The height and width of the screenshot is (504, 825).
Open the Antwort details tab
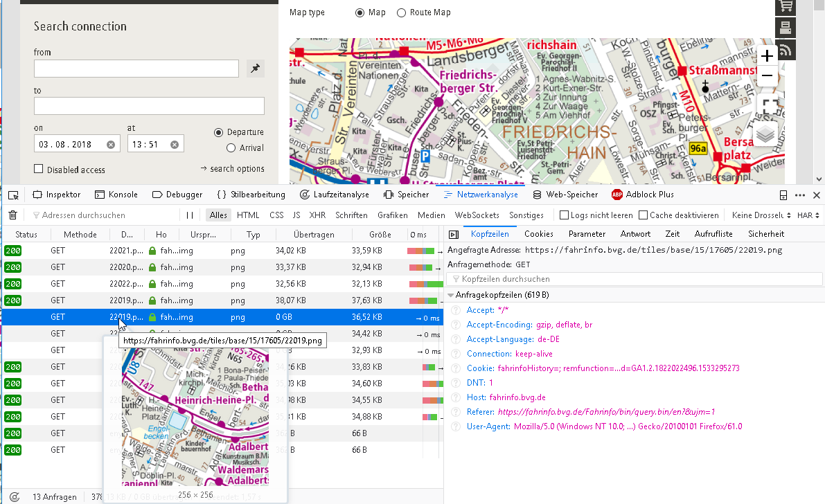coord(635,234)
